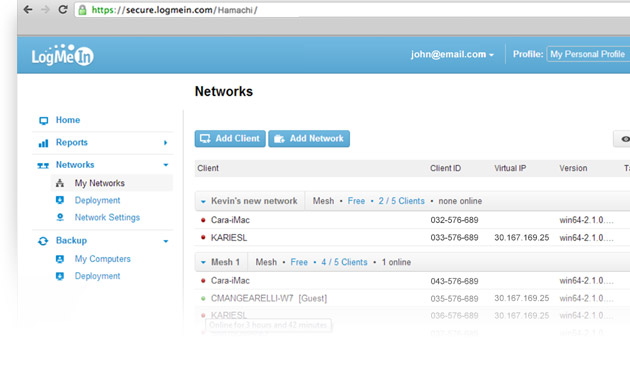This screenshot has width=630, height=388.
Task: Click the Add Client button
Action: click(230, 139)
